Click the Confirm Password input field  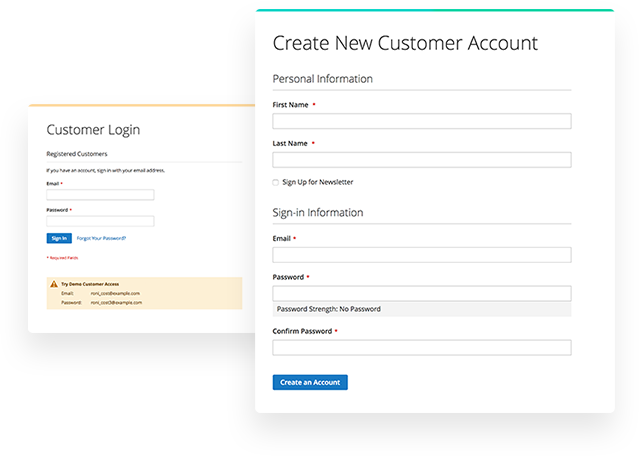click(x=422, y=348)
